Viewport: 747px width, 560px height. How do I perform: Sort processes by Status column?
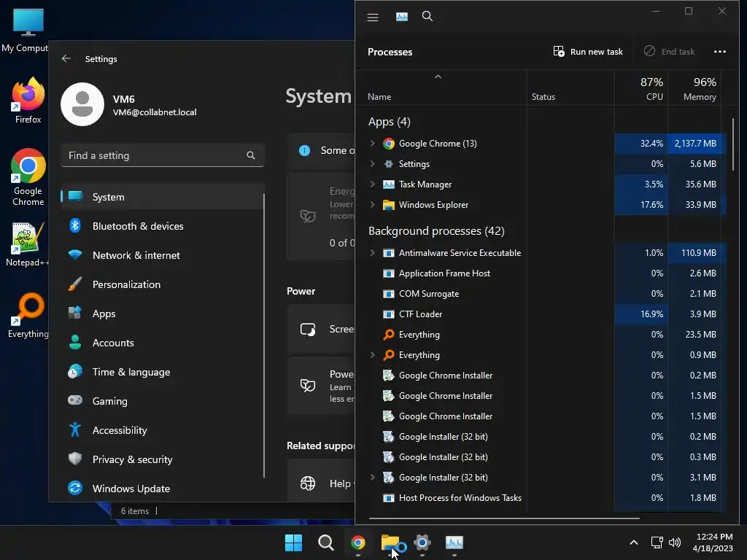543,97
